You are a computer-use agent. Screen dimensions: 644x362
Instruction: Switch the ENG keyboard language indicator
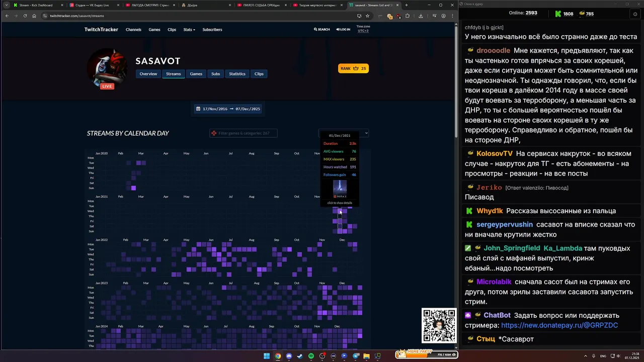click(603, 356)
